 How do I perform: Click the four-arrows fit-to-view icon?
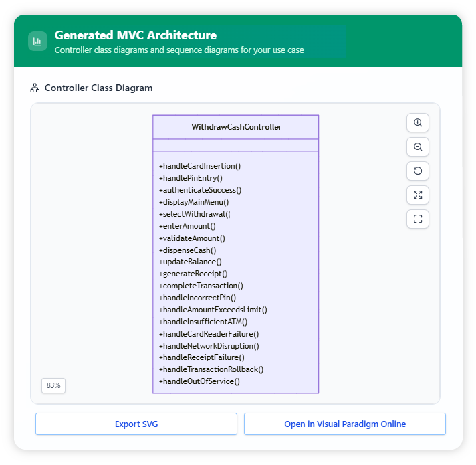(418, 195)
